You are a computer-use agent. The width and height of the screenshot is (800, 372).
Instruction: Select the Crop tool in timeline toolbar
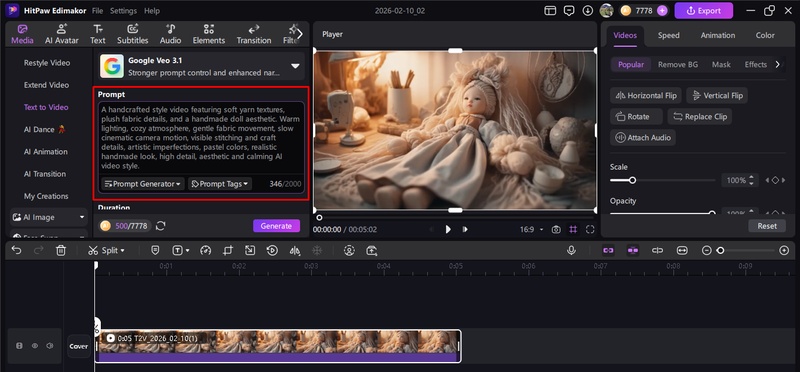tap(228, 251)
